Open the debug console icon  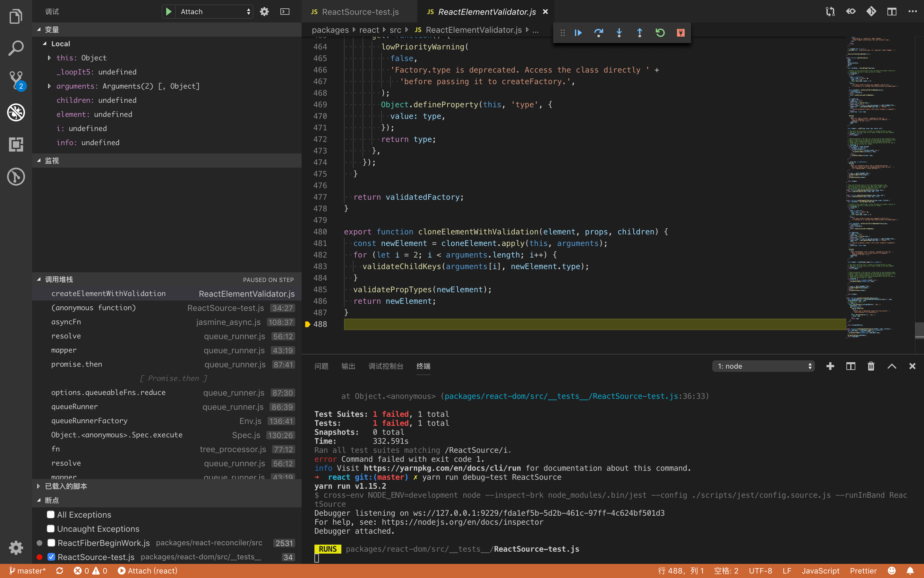point(285,12)
